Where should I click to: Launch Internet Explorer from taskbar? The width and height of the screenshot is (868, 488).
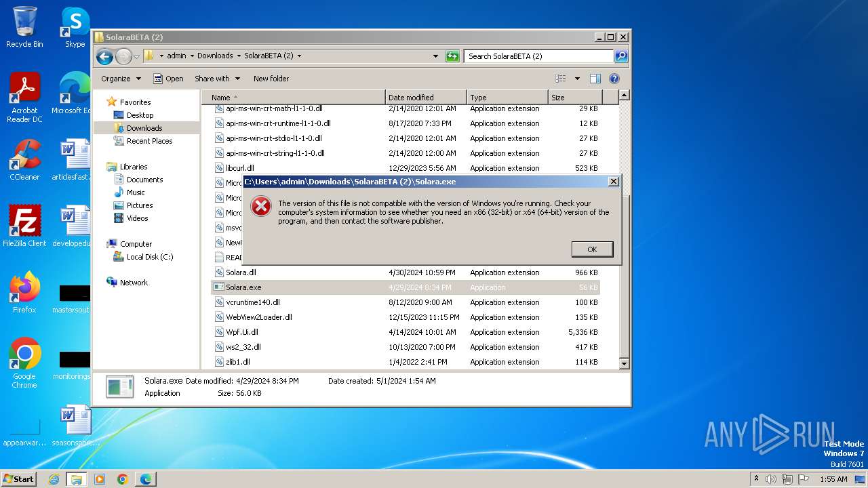pos(54,479)
